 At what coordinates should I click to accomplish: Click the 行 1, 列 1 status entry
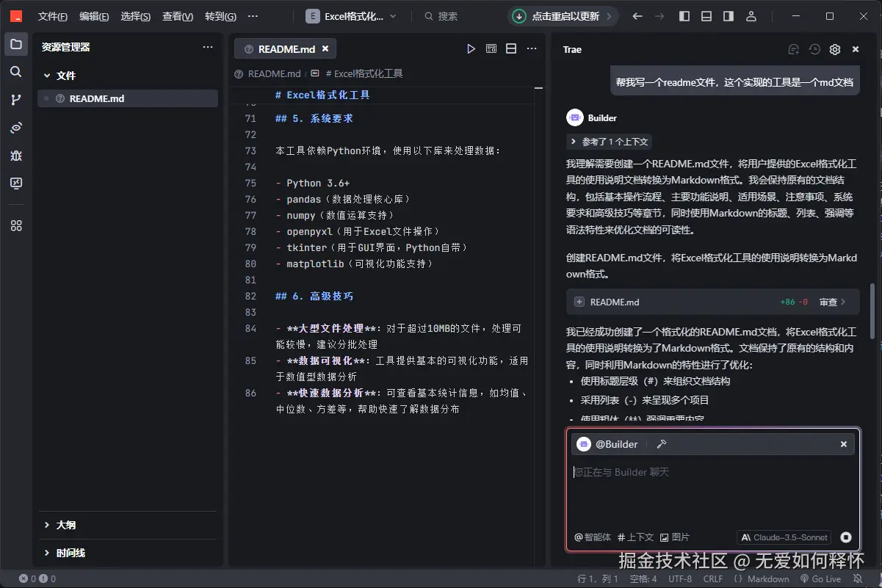(598, 579)
